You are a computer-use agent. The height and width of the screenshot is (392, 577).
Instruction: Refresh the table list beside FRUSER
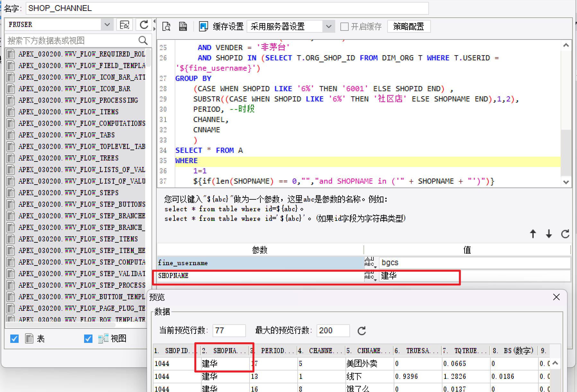point(144,25)
